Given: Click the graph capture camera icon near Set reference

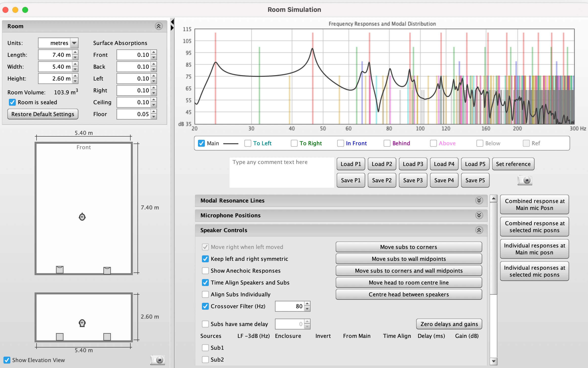Looking at the screenshot, I should pyautogui.click(x=525, y=180).
